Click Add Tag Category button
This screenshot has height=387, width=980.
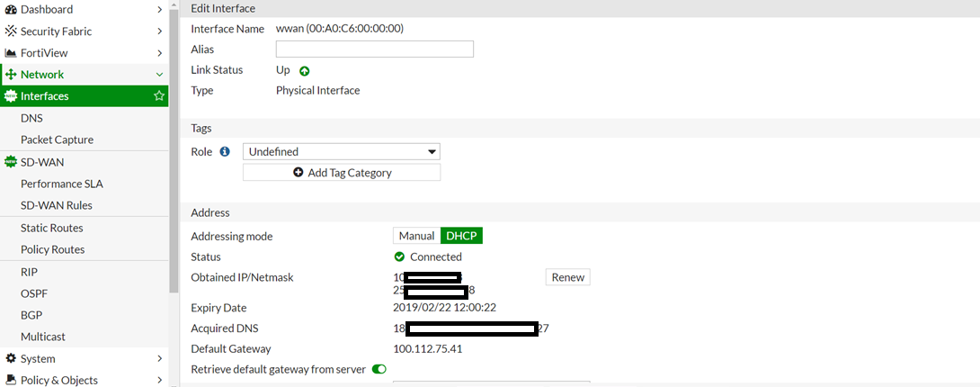click(342, 173)
